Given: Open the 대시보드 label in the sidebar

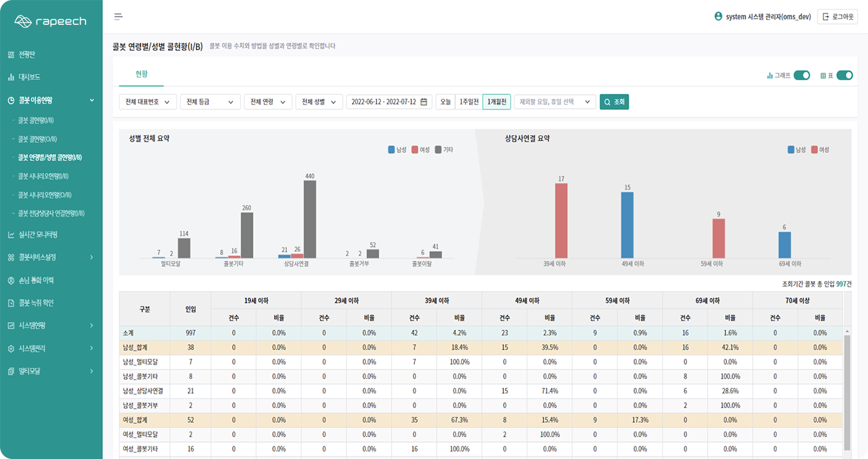Looking at the screenshot, I should click(30, 78).
